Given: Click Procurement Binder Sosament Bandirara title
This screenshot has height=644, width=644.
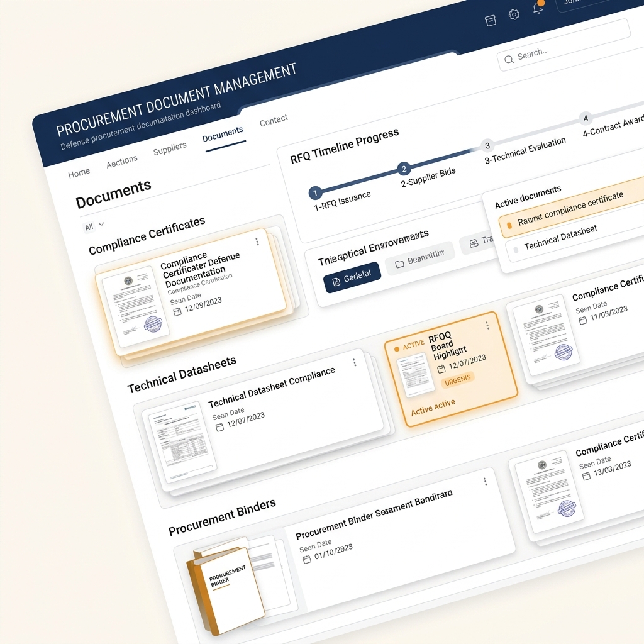Looking at the screenshot, I should 374,514.
